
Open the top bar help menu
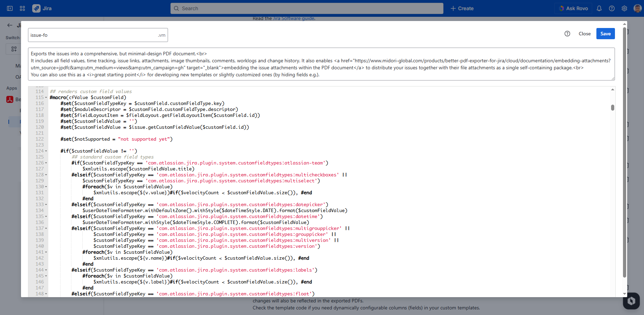(x=612, y=8)
